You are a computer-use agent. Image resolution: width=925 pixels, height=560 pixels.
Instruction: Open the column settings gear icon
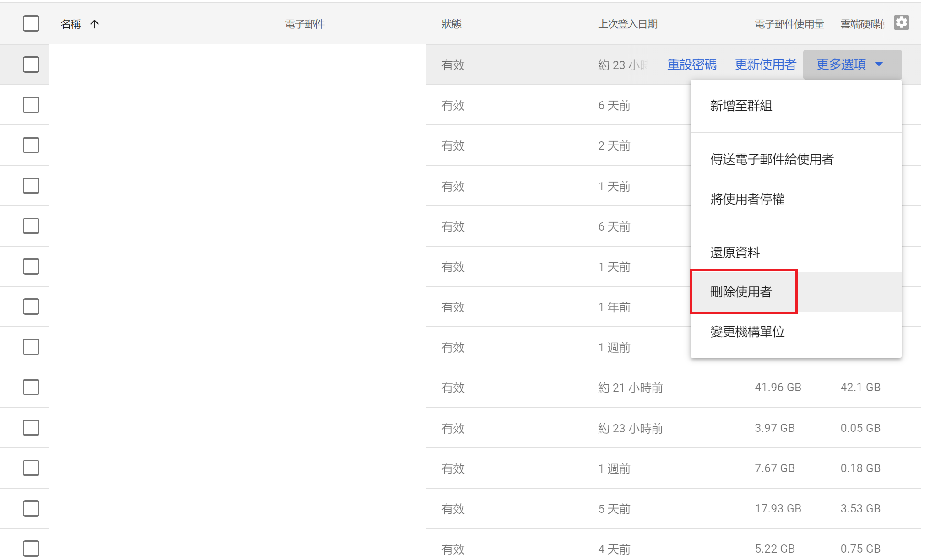coord(901,23)
